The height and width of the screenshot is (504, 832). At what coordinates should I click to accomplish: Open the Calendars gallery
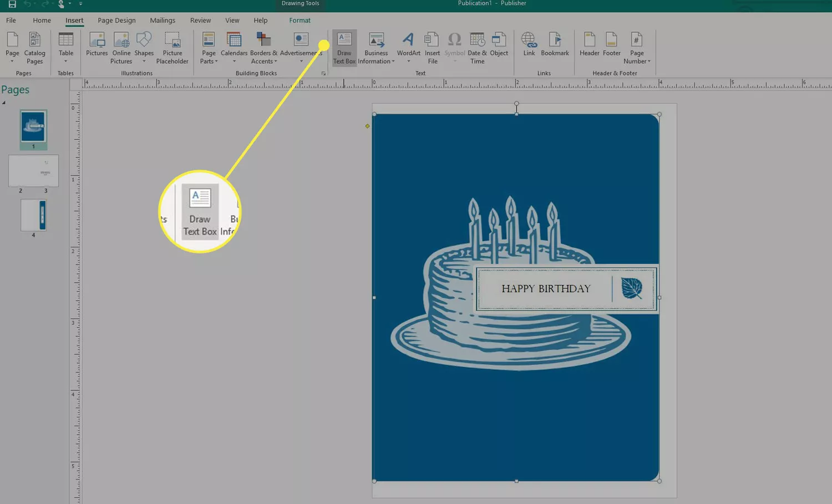click(x=234, y=48)
